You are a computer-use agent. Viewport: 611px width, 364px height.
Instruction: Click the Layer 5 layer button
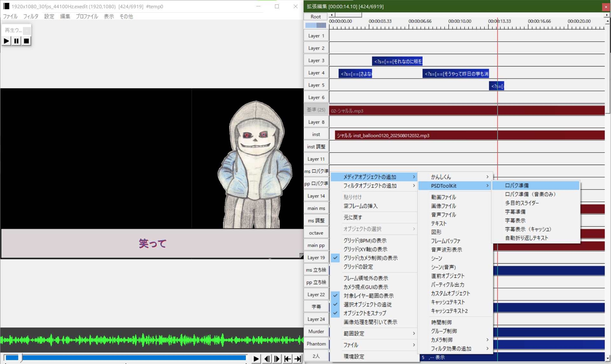(316, 85)
